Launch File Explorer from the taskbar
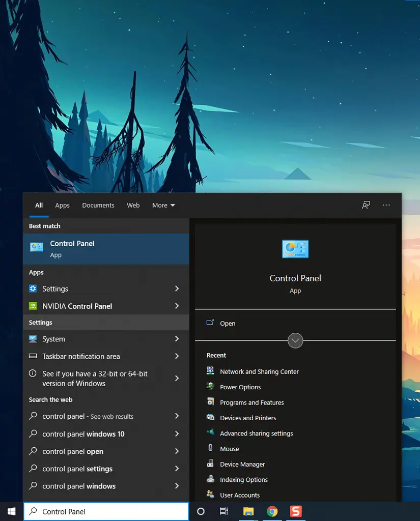This screenshot has height=521, width=420. pos(248,511)
